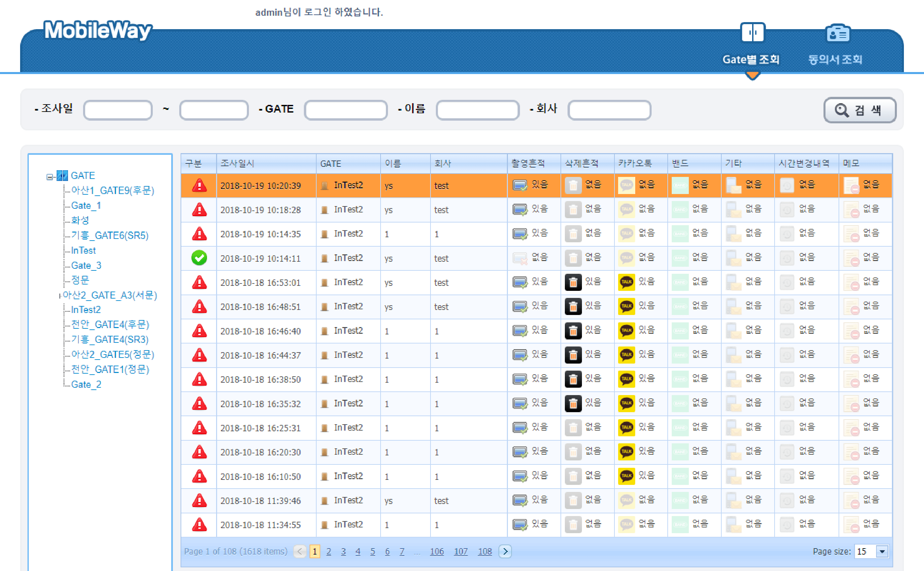Go to page 5
Viewport: 924px width, 571px height.
[x=373, y=551]
